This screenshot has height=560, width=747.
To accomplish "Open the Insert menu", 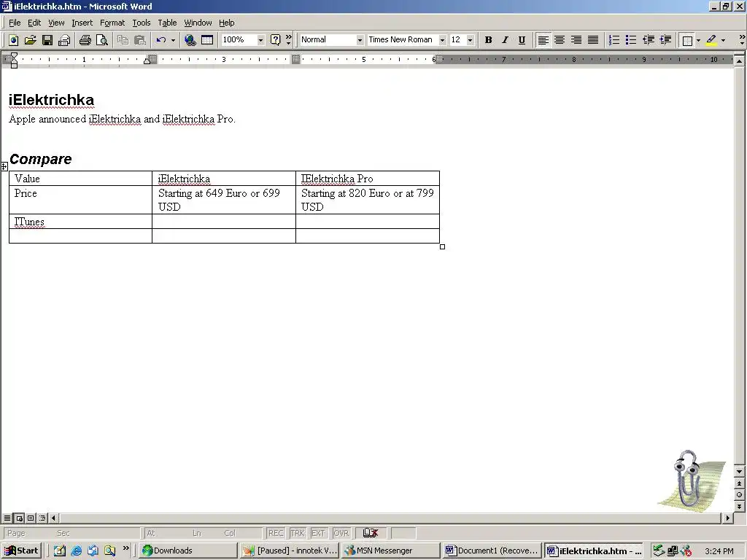I will click(82, 23).
